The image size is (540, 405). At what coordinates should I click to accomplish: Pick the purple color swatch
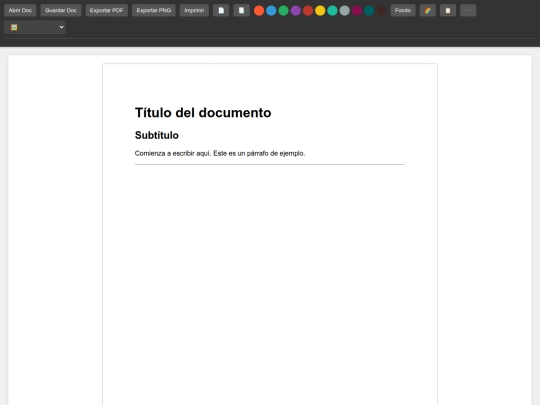(295, 11)
